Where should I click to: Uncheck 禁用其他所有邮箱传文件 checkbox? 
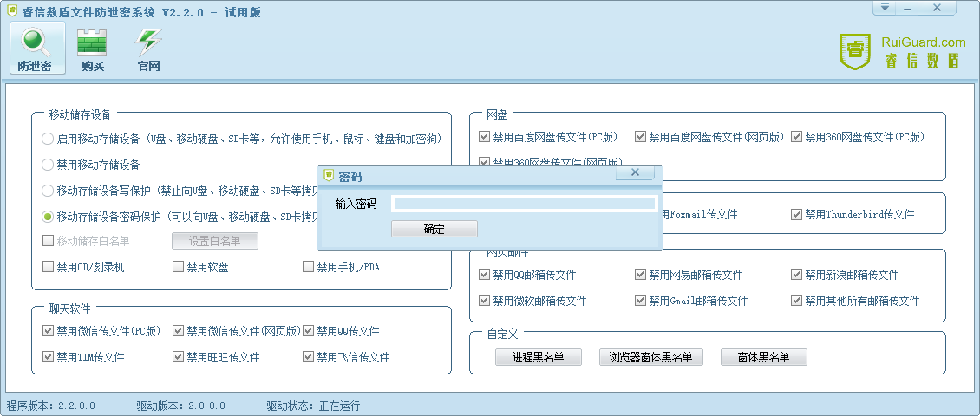click(x=797, y=301)
